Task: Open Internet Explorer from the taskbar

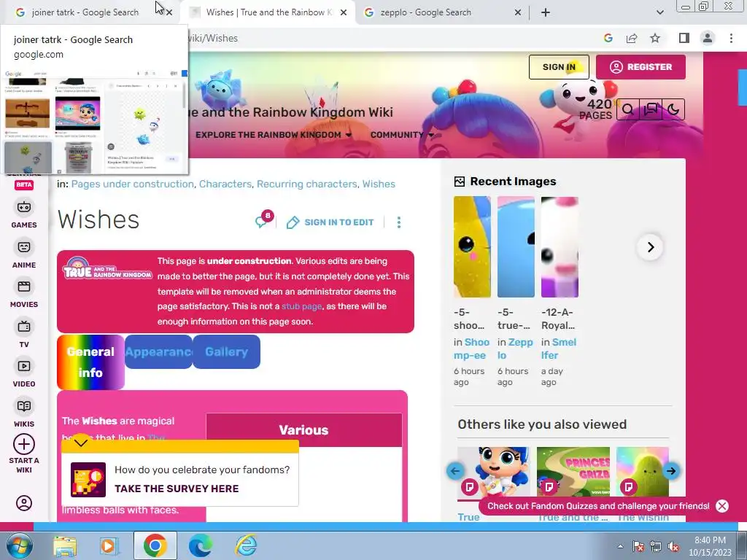Action: click(x=247, y=545)
